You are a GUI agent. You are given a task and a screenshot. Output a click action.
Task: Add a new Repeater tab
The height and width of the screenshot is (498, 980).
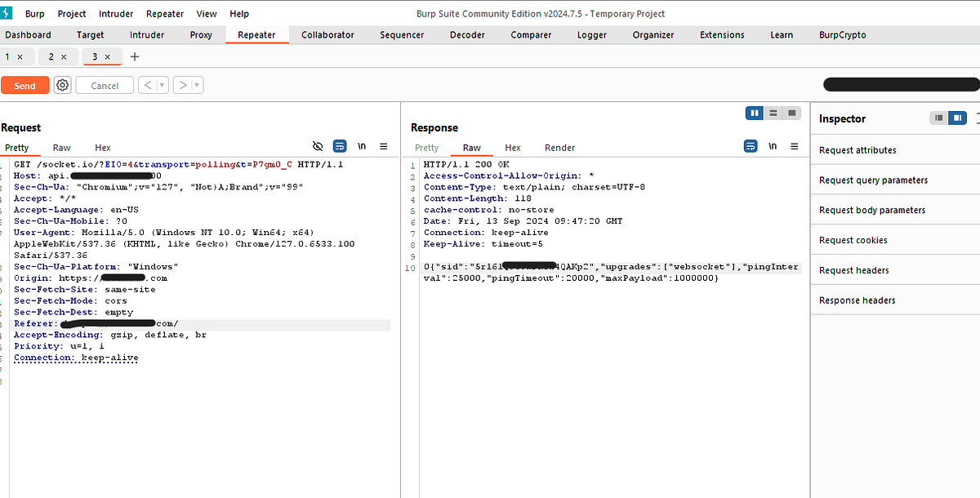(135, 56)
